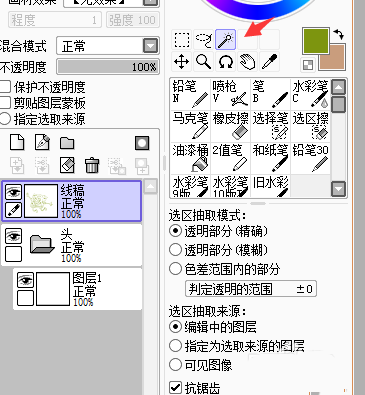Select the rotate view tool

[x=226, y=62]
